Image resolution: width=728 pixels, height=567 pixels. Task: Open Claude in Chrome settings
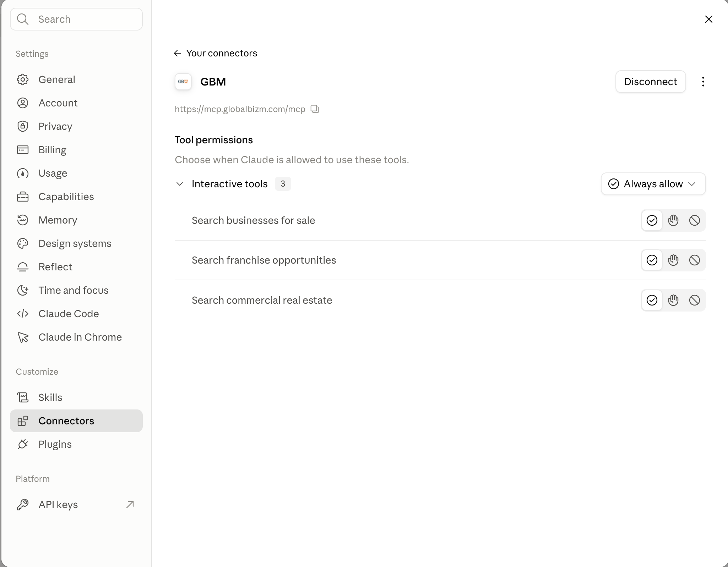pyautogui.click(x=76, y=337)
